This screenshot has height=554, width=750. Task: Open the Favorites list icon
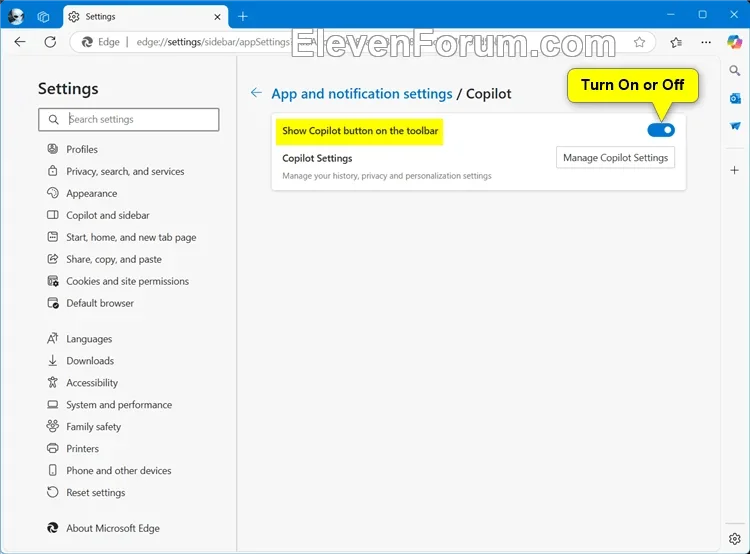pos(676,42)
